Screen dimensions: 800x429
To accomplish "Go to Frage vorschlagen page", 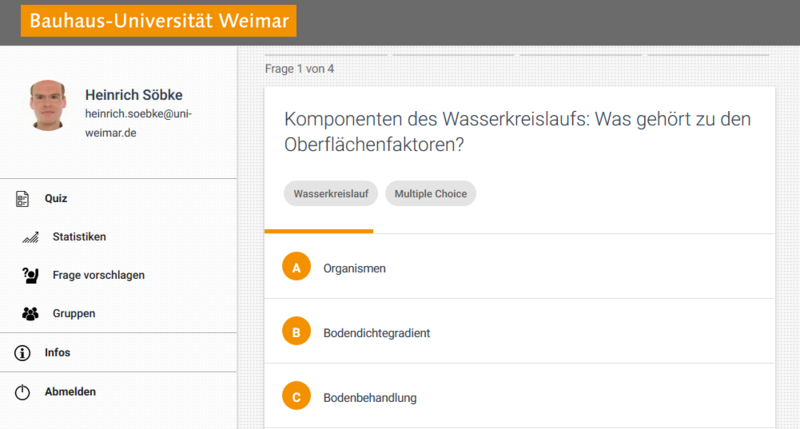I will (x=92, y=275).
